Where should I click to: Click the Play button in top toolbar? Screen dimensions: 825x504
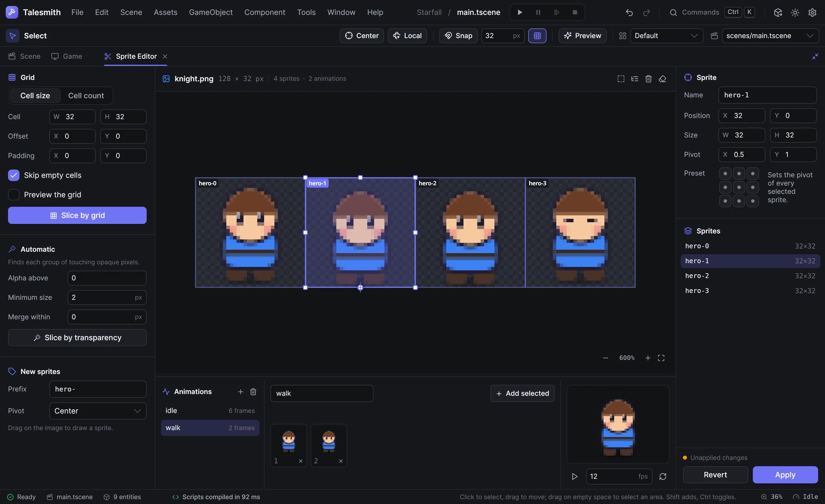(x=520, y=12)
